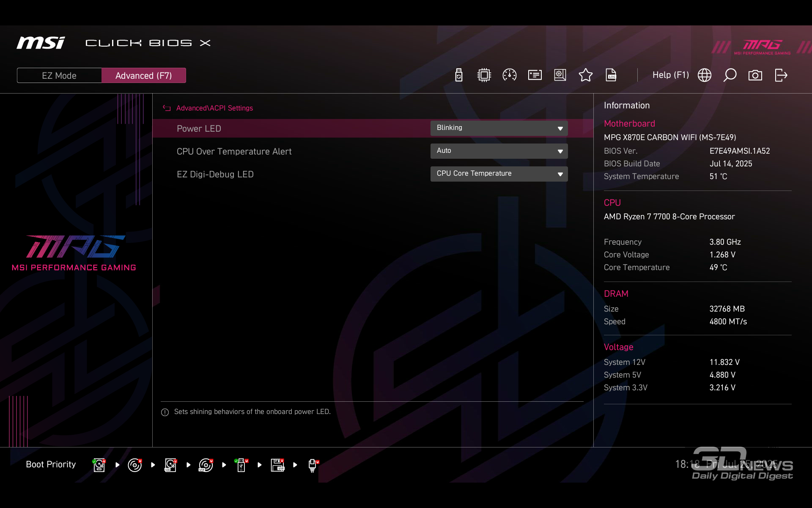Click the 3.216 V System 3.3V value
The image size is (812, 508).
point(722,388)
